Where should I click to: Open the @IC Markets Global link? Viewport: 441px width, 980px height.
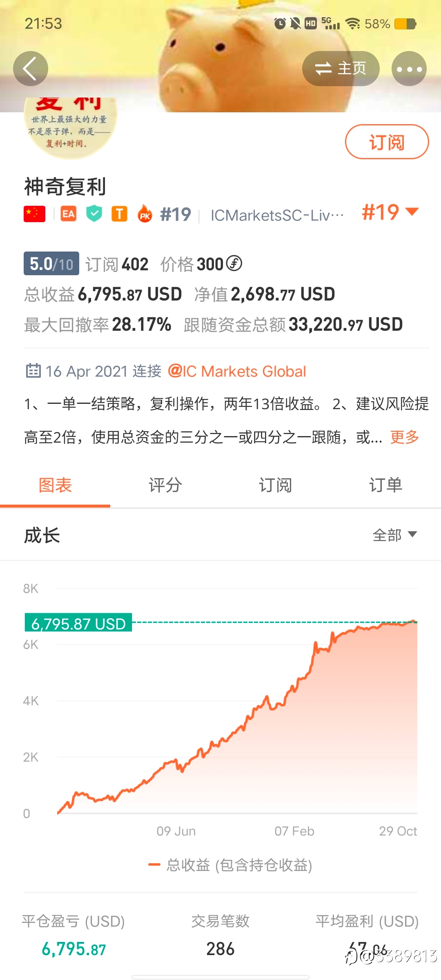pos(237,371)
